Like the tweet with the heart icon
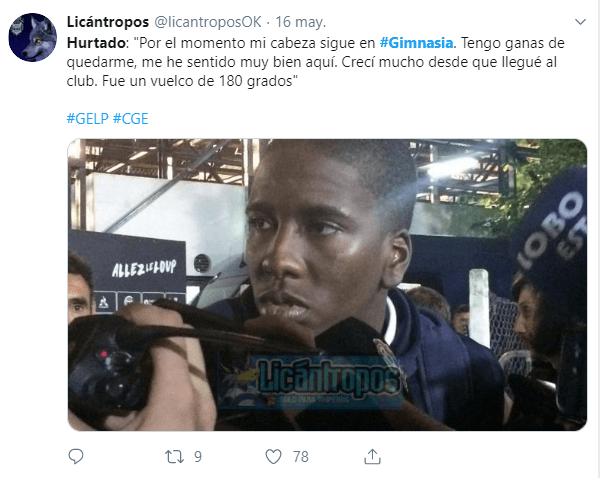 pos(273,457)
